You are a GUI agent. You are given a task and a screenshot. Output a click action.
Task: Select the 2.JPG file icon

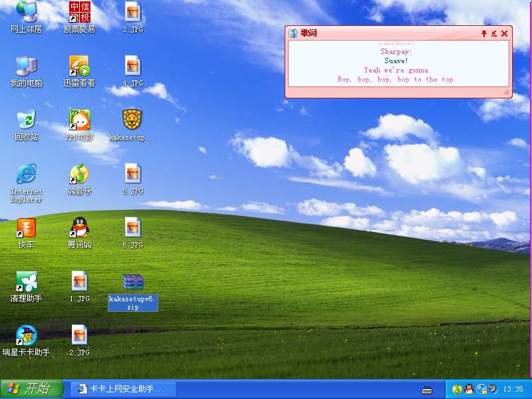[79, 335]
